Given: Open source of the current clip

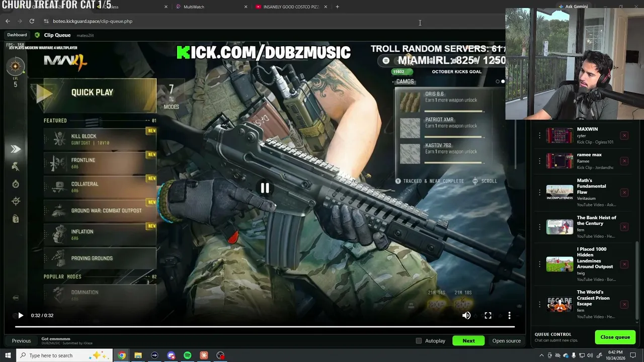Looking at the screenshot, I should tap(506, 341).
